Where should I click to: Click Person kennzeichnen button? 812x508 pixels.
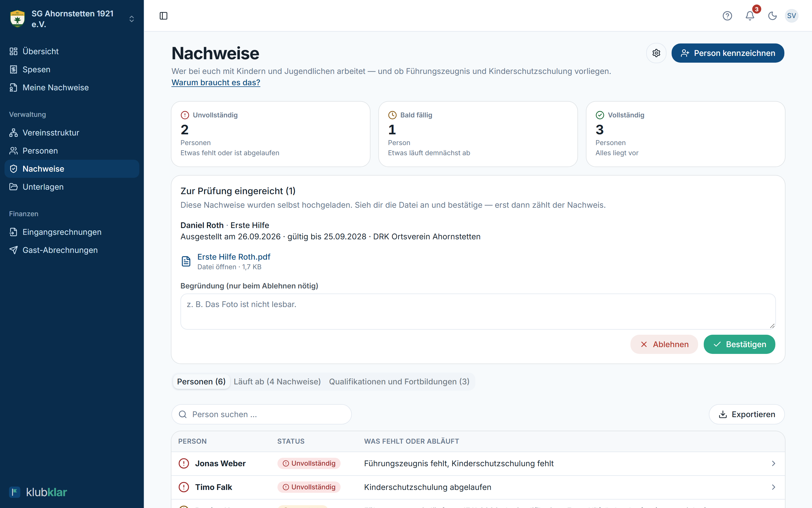727,53
